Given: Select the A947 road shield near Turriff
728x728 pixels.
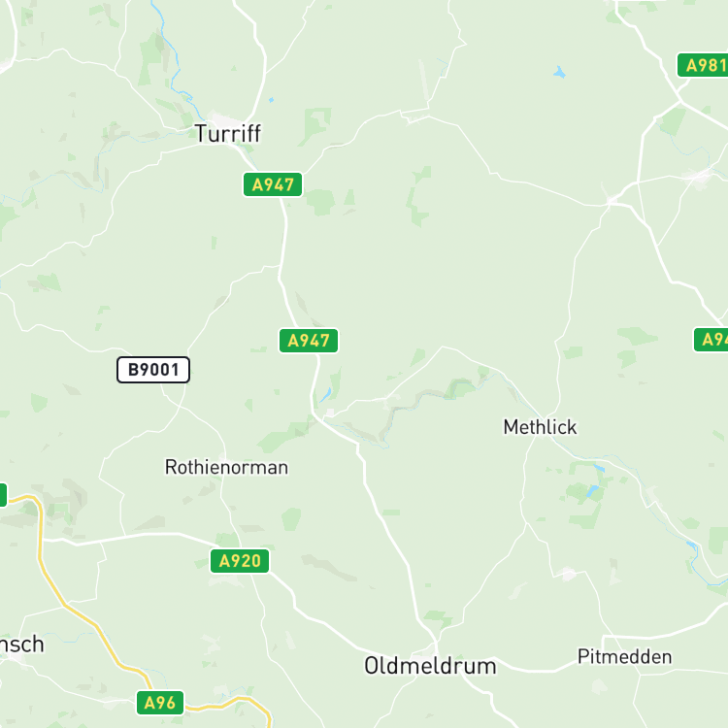Looking at the screenshot, I should 273,184.
